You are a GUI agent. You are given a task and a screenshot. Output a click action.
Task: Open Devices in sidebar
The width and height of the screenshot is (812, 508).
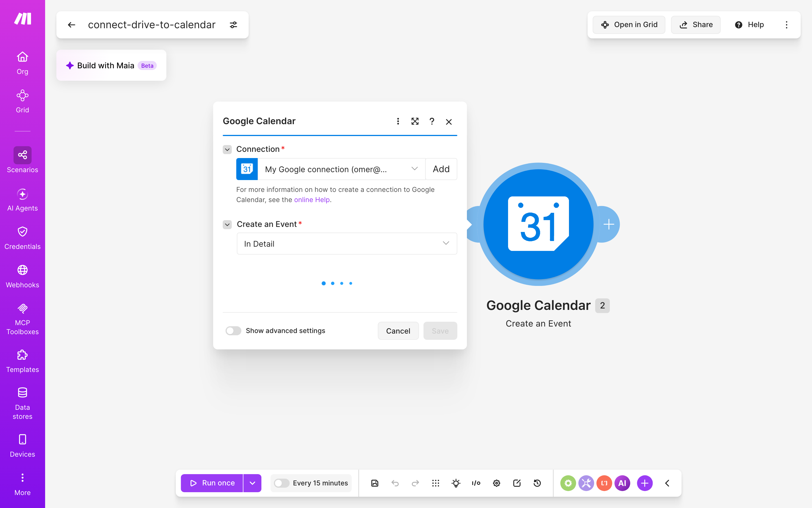[23, 446]
